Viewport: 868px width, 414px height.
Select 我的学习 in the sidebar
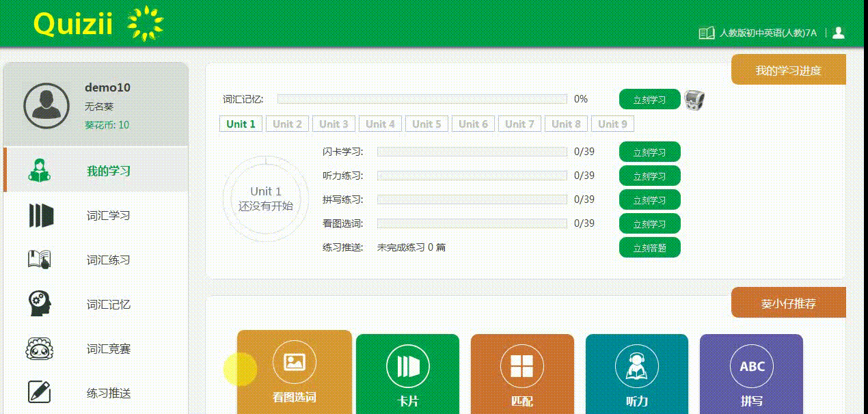96,171
